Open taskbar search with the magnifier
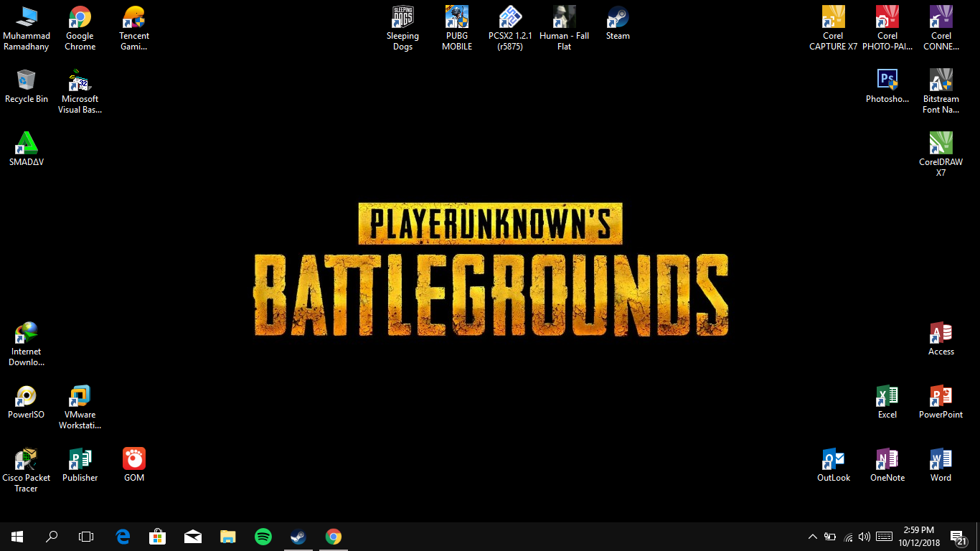The width and height of the screenshot is (980, 551). pos(52,537)
